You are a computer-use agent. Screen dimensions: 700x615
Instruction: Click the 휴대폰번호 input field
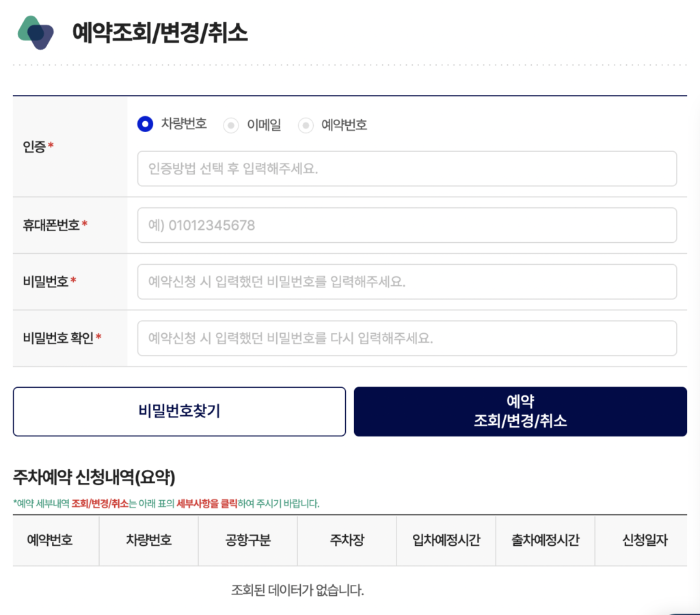pyautogui.click(x=407, y=225)
